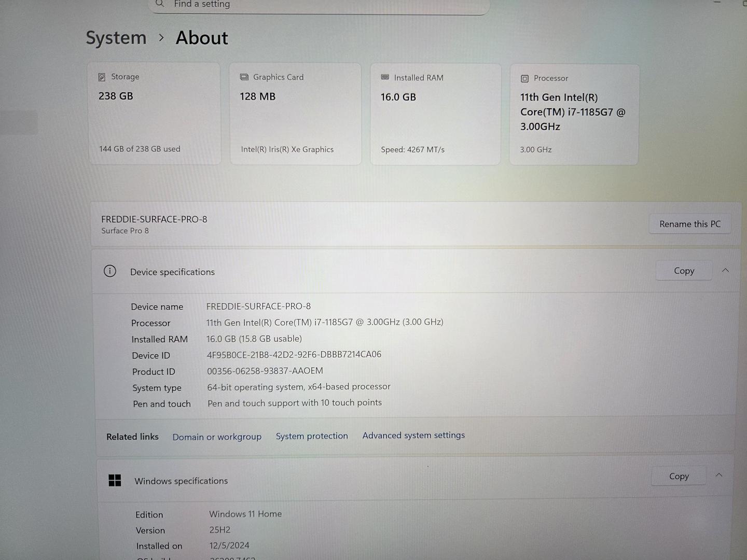Image resolution: width=747 pixels, height=560 pixels.
Task: Click the Storage drive icon
Action: coord(102,77)
